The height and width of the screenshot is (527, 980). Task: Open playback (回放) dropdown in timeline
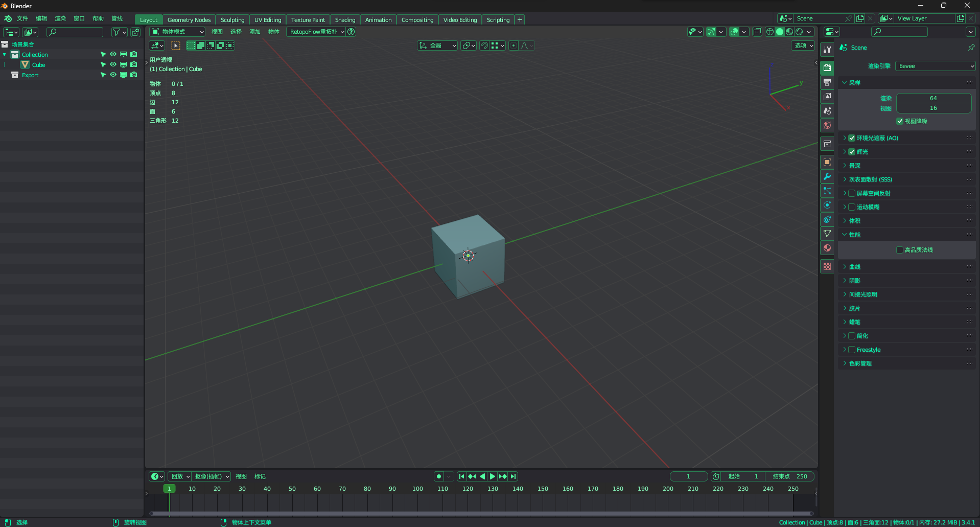click(x=180, y=476)
